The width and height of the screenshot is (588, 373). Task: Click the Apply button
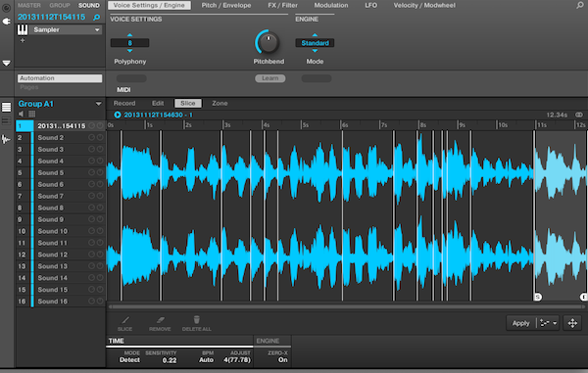click(521, 323)
